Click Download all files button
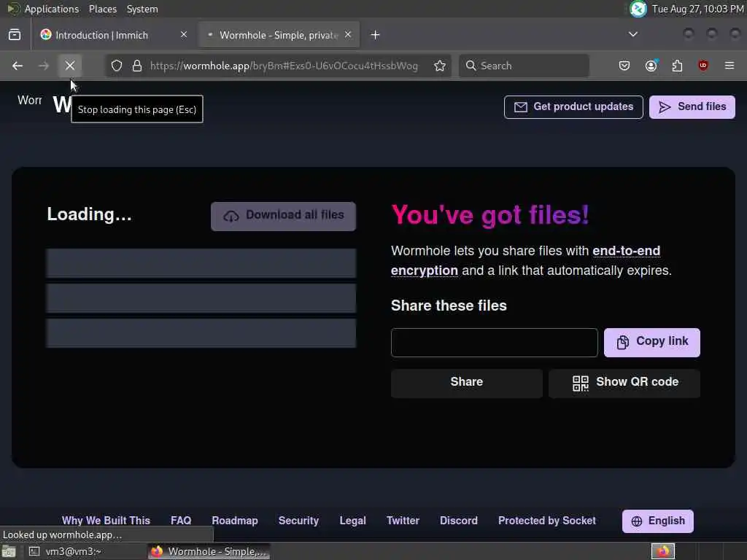The image size is (747, 560). [x=284, y=216]
